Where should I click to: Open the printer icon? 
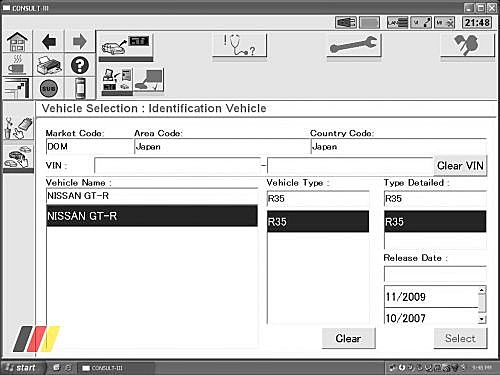tap(49, 65)
